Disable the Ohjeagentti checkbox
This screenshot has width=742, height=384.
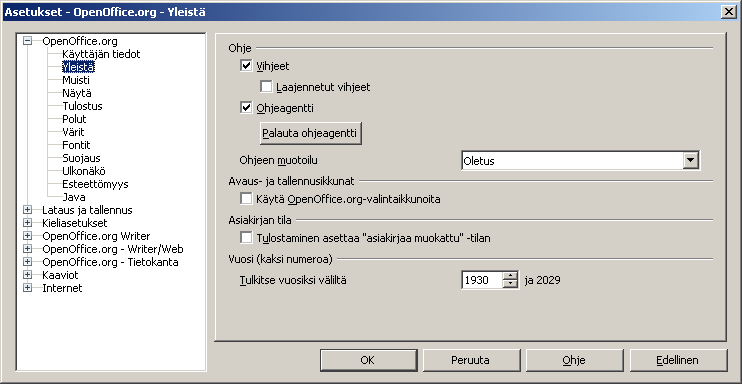tap(246, 108)
